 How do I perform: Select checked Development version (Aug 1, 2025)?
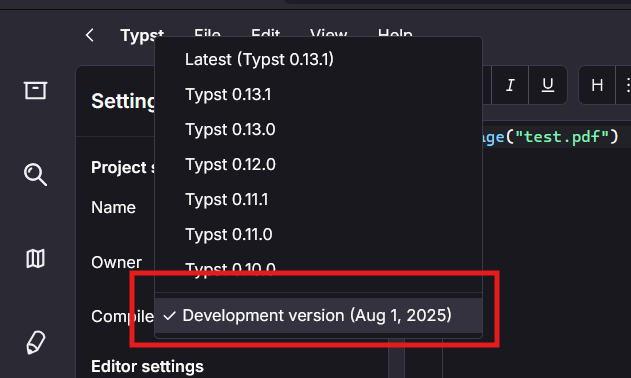pos(318,316)
